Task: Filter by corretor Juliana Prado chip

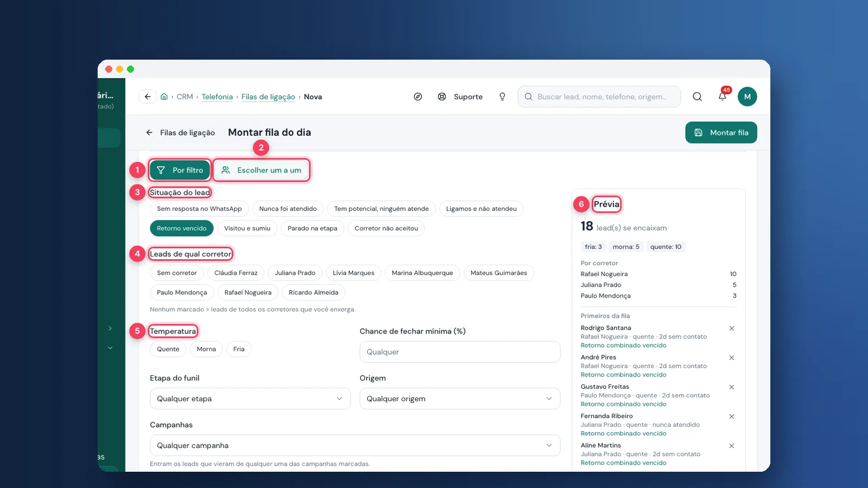Action: (295, 273)
